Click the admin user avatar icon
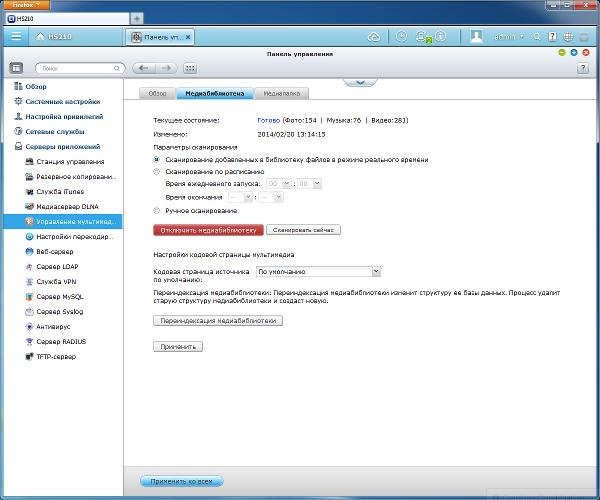The width and height of the screenshot is (600, 500). [x=476, y=37]
